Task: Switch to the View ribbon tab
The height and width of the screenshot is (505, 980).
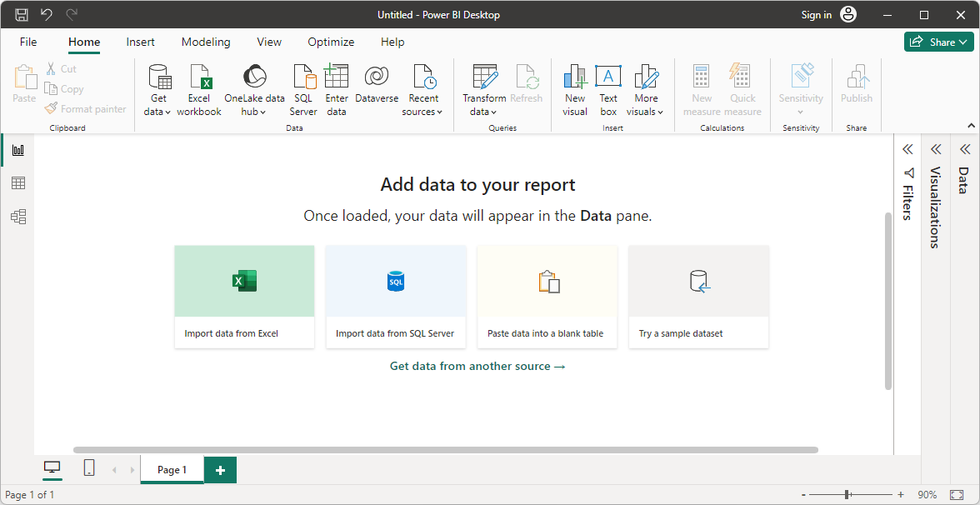Action: tap(269, 42)
